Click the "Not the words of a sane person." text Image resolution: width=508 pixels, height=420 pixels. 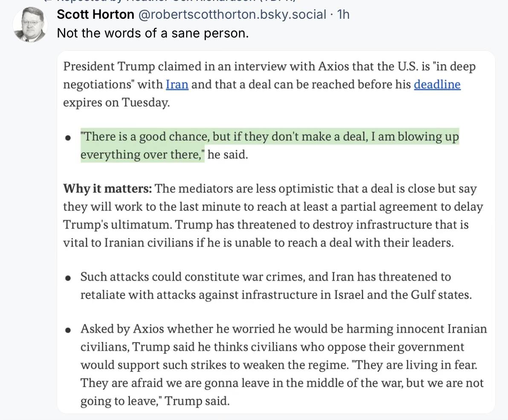[153, 33]
